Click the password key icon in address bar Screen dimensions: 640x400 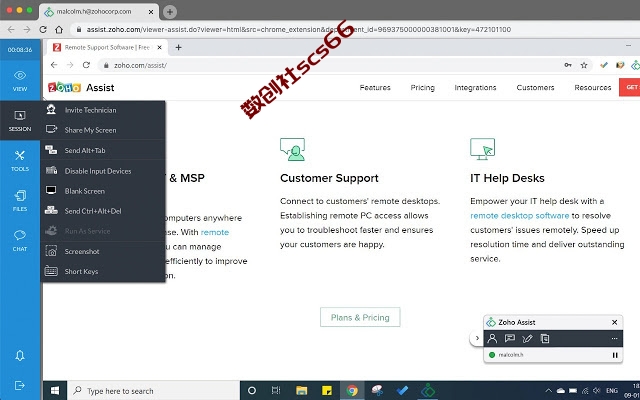click(x=568, y=65)
